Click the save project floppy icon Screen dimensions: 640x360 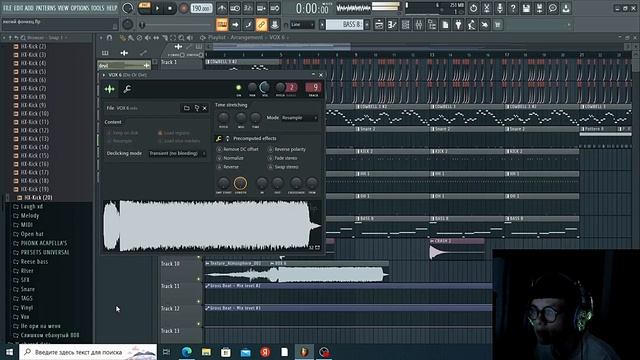pos(526,8)
